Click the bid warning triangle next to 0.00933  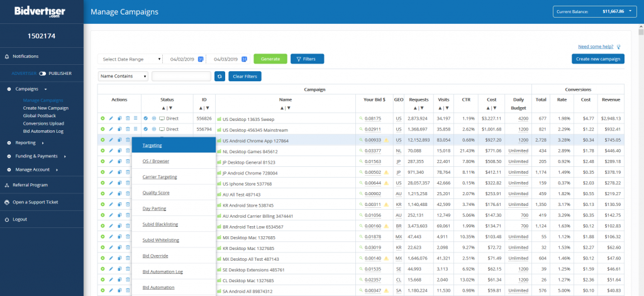point(386,140)
